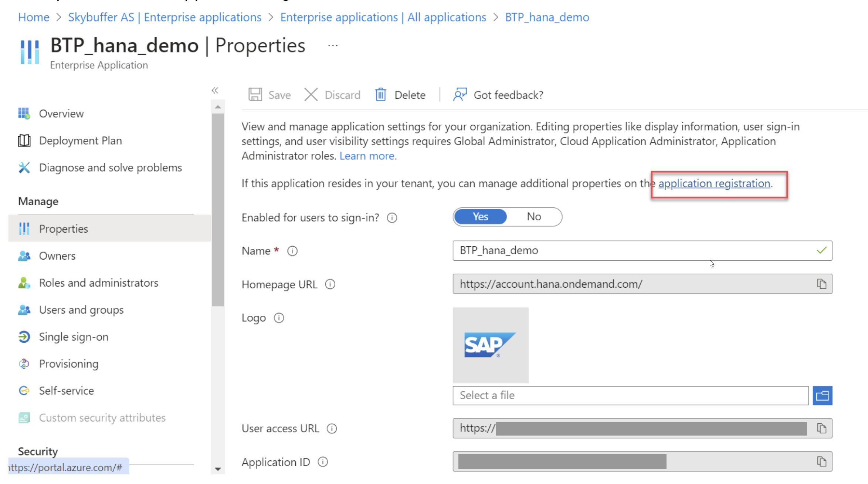Click the Got feedback person icon
Viewport: 868px width, 484px height.
point(460,95)
